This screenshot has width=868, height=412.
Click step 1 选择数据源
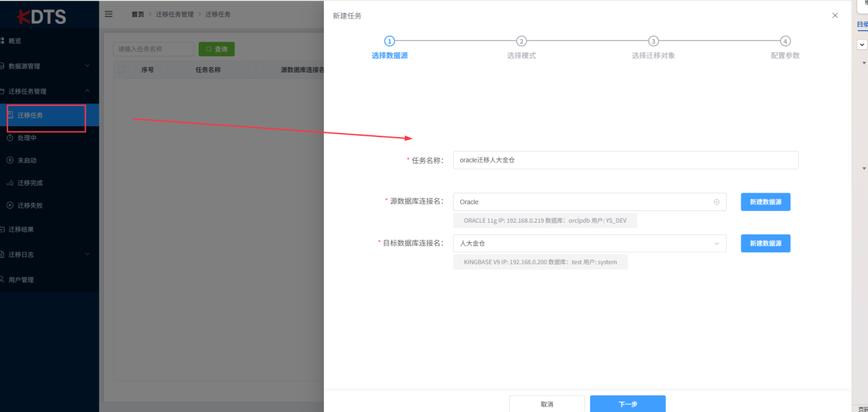point(390,48)
